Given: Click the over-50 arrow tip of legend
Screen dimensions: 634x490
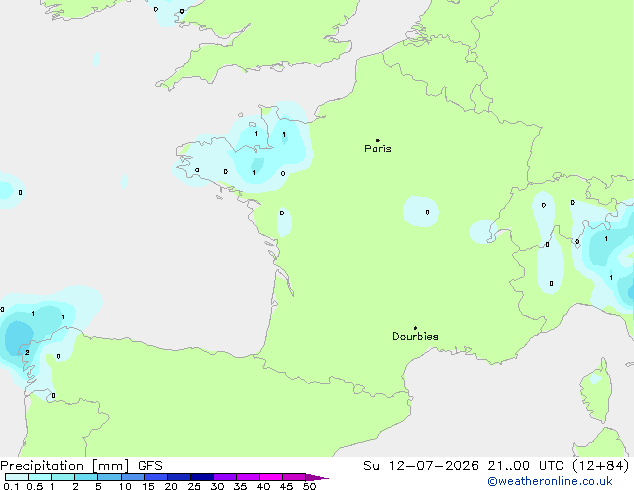Looking at the screenshot, I should [317, 477].
